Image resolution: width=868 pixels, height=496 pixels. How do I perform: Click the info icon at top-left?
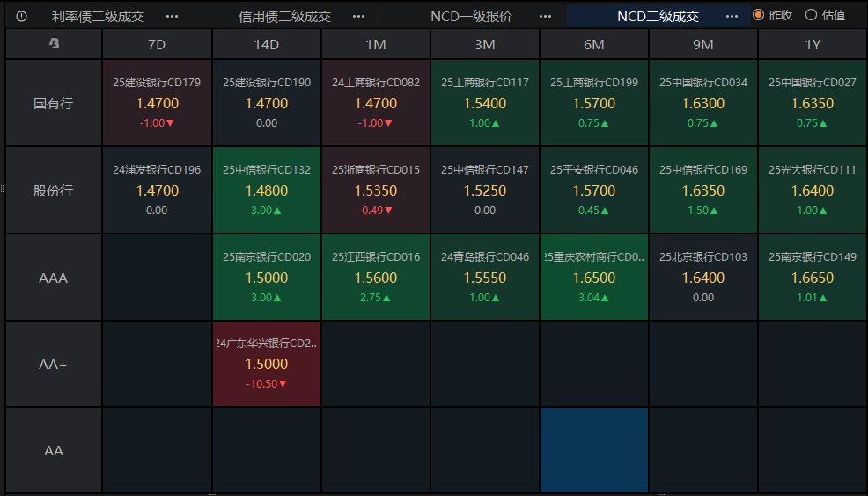pos(22,16)
